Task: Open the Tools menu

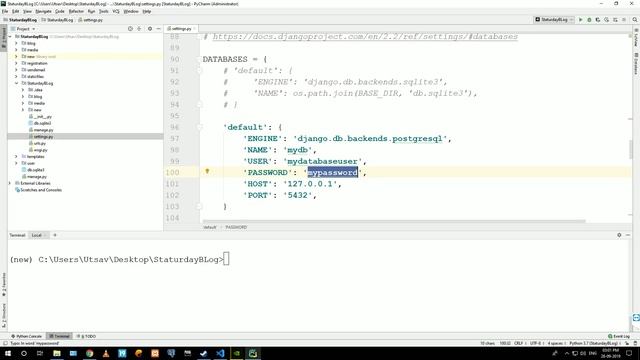Action: [x=104, y=11]
